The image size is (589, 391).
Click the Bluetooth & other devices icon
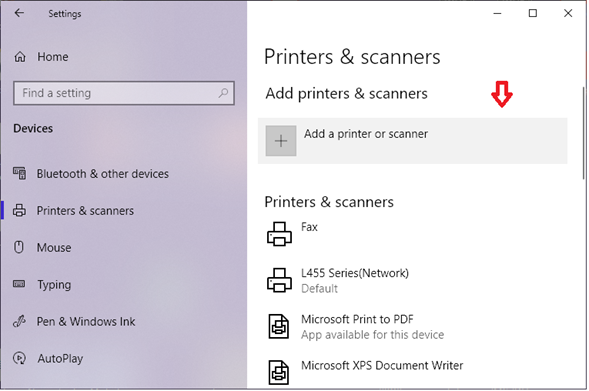20,174
